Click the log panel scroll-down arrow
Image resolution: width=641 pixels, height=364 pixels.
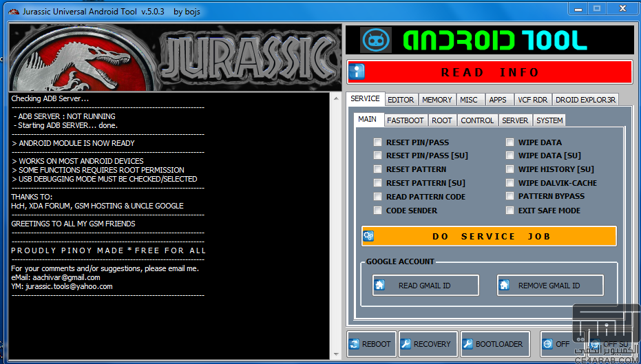(336, 354)
